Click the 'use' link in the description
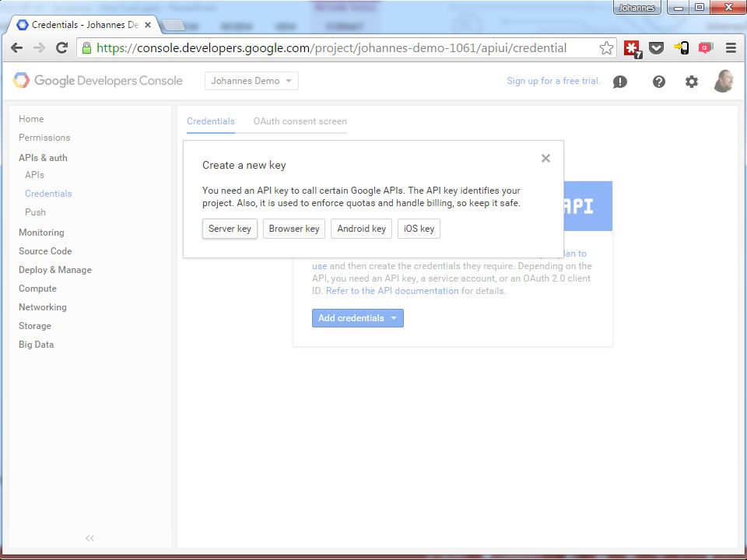Screen dimensions: 747x560 (320, 266)
